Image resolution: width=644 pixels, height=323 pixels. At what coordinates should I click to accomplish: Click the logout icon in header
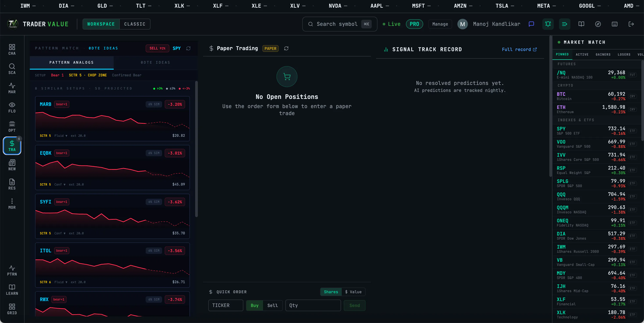[x=631, y=24]
